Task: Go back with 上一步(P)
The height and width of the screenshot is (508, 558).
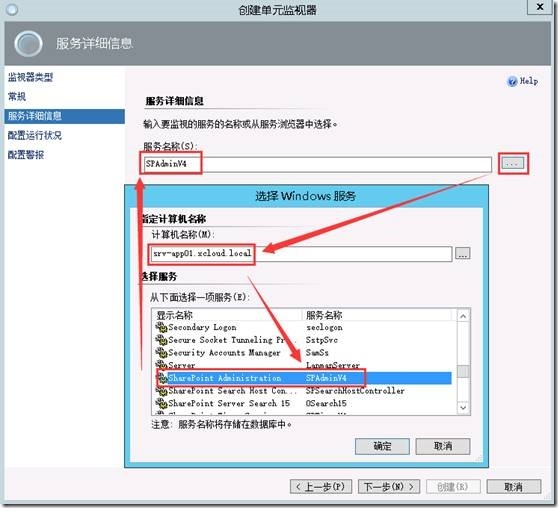Action: click(x=321, y=486)
